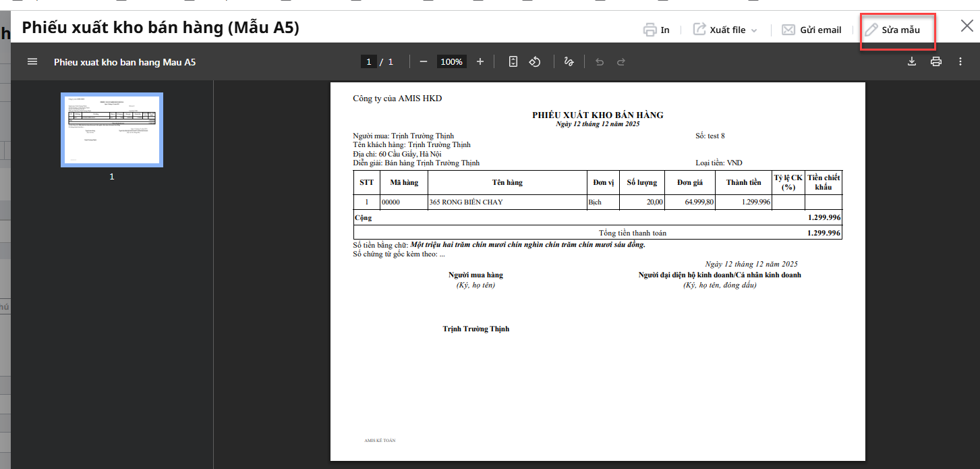The height and width of the screenshot is (469, 980).
Task: Select the draw annotation tool
Action: (569, 61)
